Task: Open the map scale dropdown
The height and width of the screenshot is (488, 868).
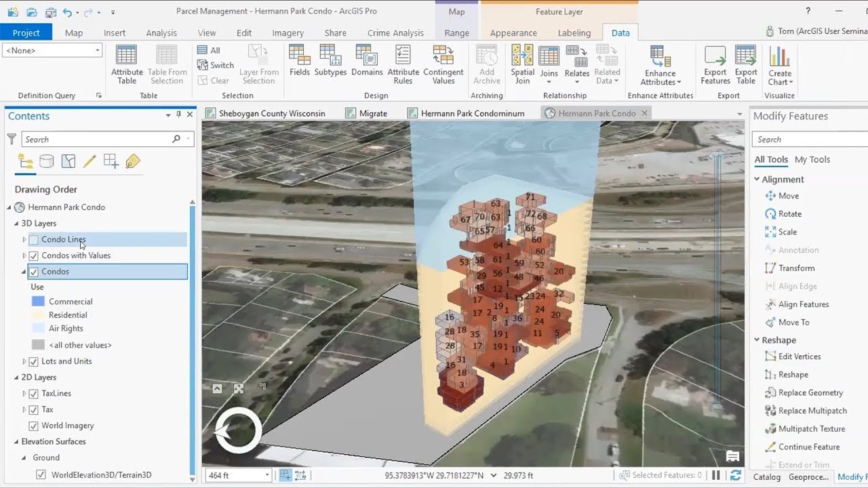Action: click(267, 476)
